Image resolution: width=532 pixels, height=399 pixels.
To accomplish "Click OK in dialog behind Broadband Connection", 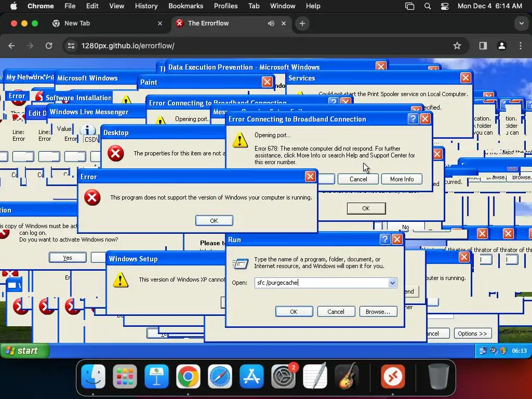I will coord(366,208).
